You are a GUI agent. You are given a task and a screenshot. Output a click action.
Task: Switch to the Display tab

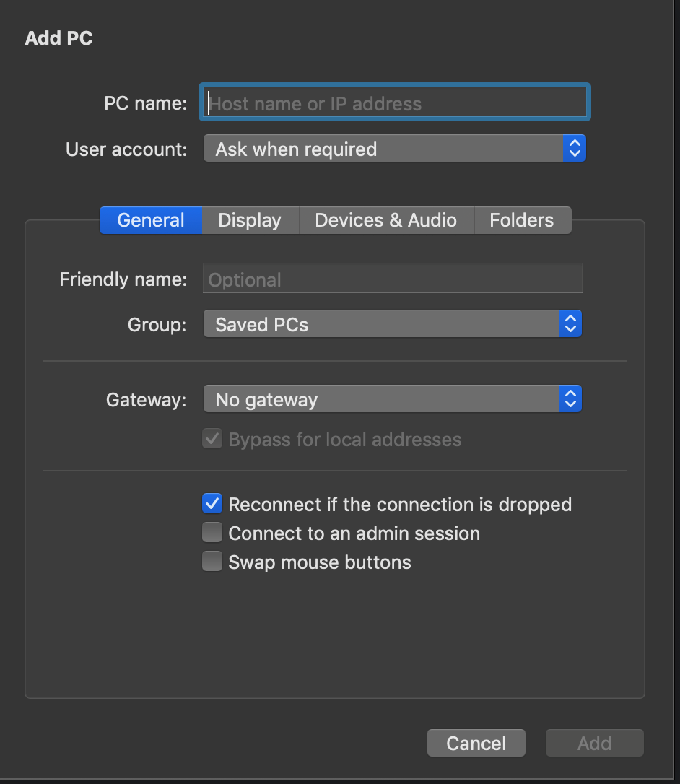[250, 220]
